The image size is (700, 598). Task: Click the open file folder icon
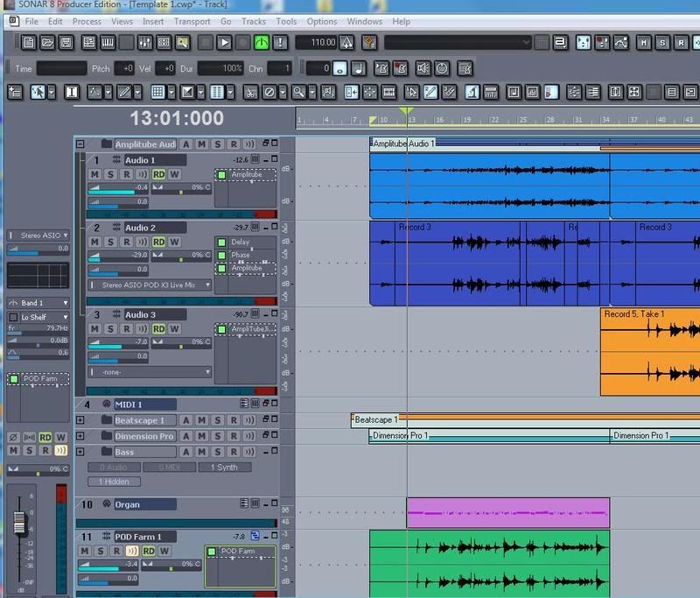pyautogui.click(x=45, y=42)
